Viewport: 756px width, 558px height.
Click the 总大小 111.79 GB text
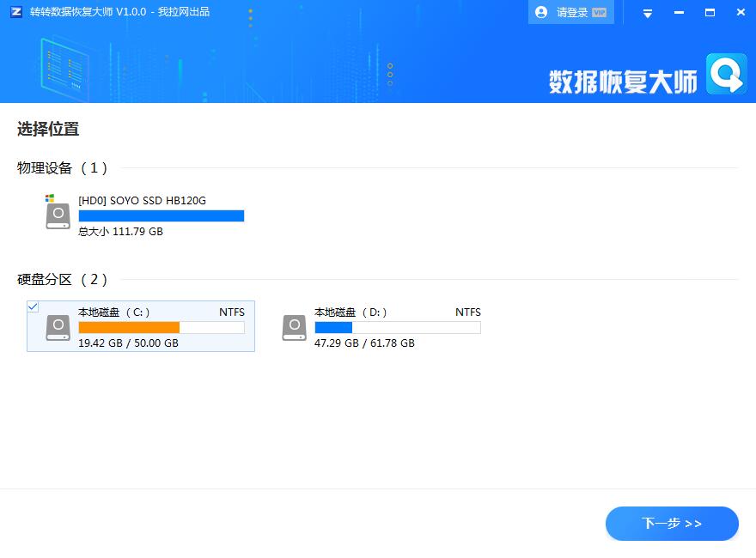point(120,231)
